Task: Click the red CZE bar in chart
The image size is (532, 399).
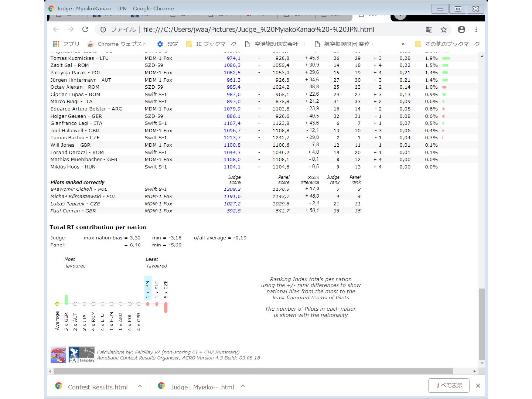Action: (166, 308)
